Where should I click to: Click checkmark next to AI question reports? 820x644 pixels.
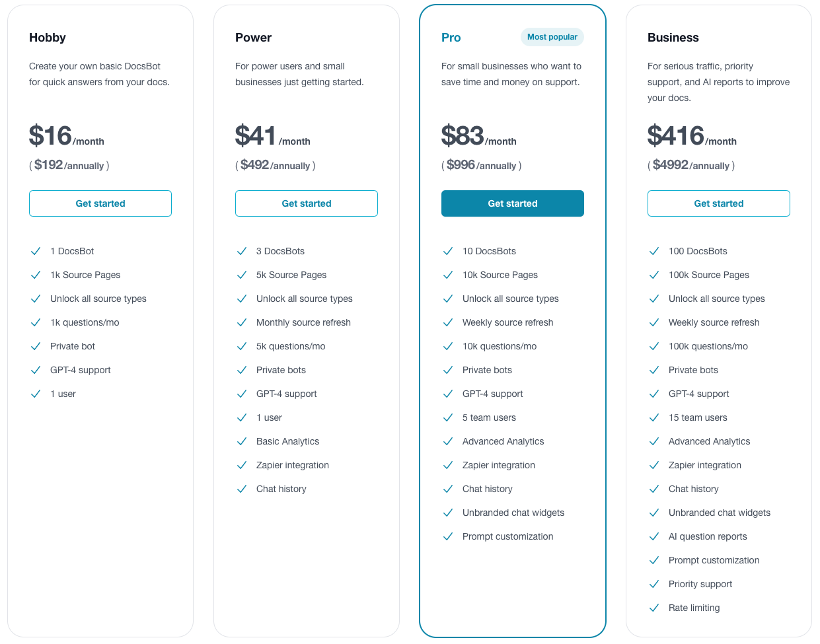coord(654,536)
